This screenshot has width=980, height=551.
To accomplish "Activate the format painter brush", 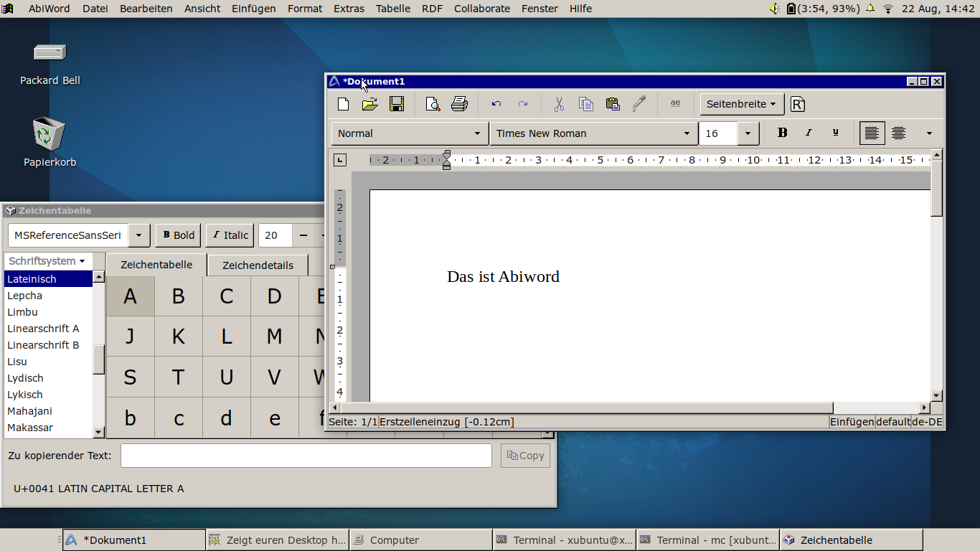I will pyautogui.click(x=639, y=104).
